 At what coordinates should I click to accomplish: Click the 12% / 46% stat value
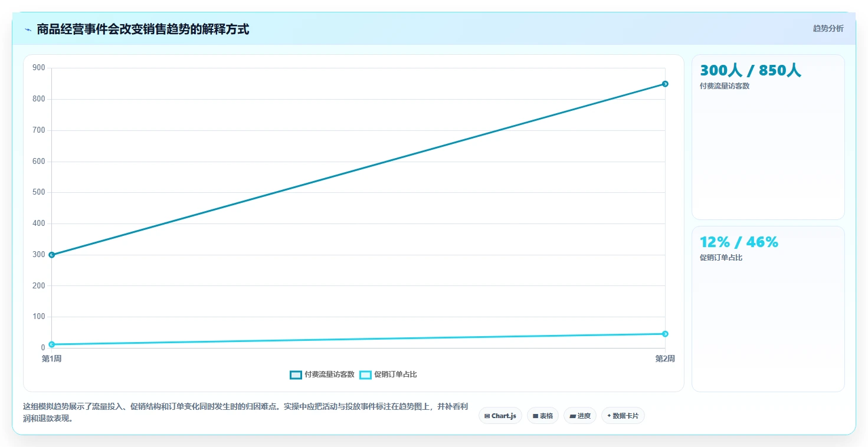click(x=739, y=242)
